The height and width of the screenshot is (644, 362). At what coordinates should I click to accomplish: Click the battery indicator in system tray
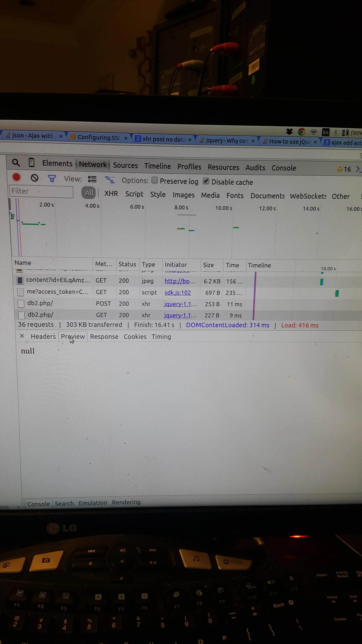[x=352, y=133]
